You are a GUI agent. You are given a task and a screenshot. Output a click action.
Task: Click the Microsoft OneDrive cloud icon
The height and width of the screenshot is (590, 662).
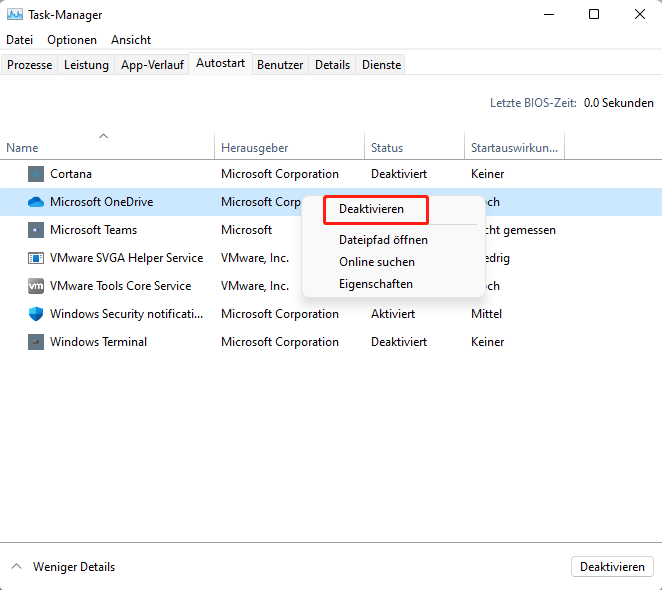pyautogui.click(x=36, y=202)
